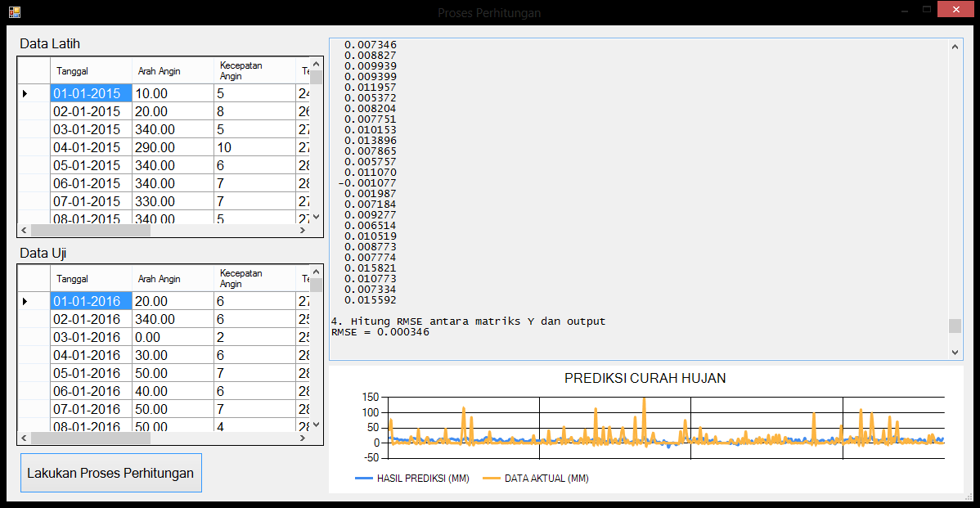Image resolution: width=980 pixels, height=508 pixels.
Task: Click the RMSE result line in output
Action: pos(380,332)
